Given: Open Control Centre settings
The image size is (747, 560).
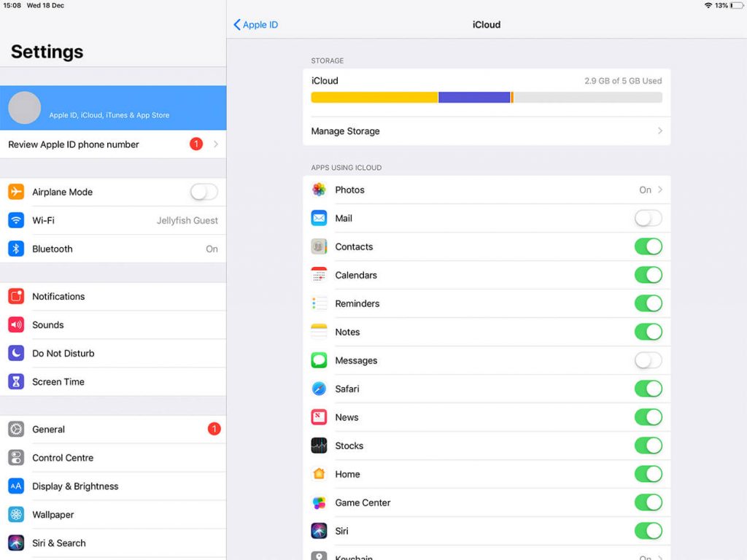Looking at the screenshot, I should coord(113,458).
